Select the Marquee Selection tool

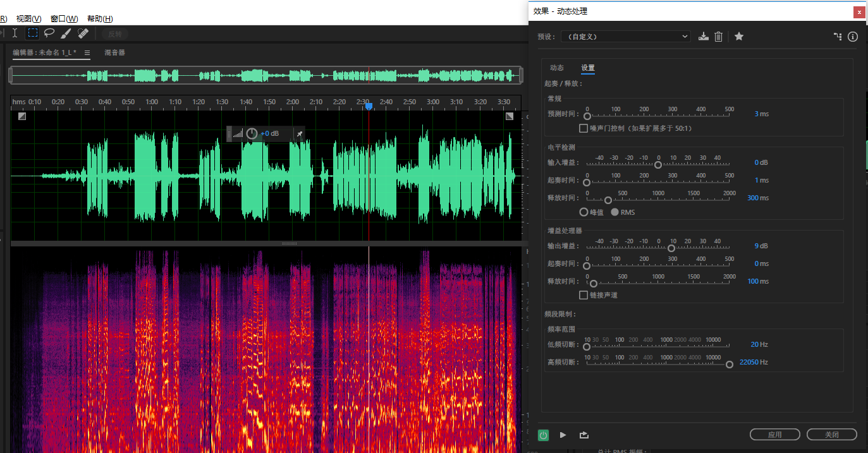pos(33,33)
